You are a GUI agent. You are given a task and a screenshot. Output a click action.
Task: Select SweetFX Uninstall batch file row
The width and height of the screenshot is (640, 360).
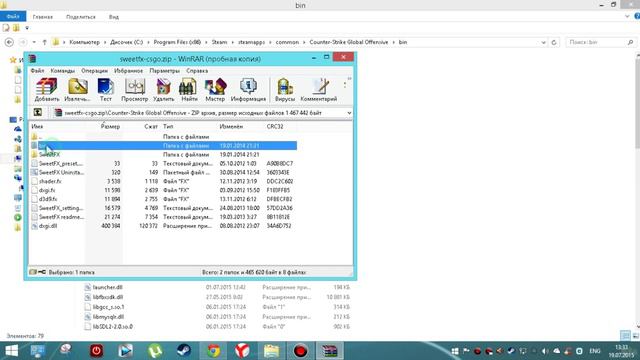point(163,173)
